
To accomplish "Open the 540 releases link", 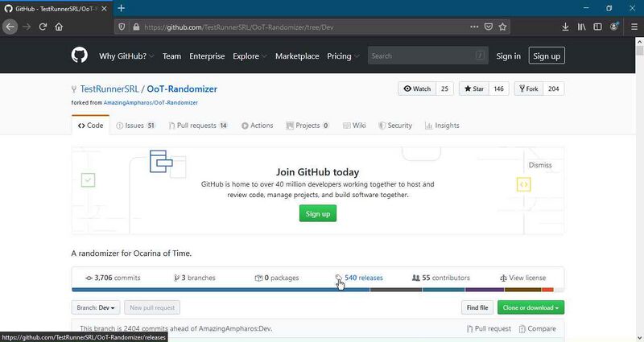I will [x=363, y=278].
